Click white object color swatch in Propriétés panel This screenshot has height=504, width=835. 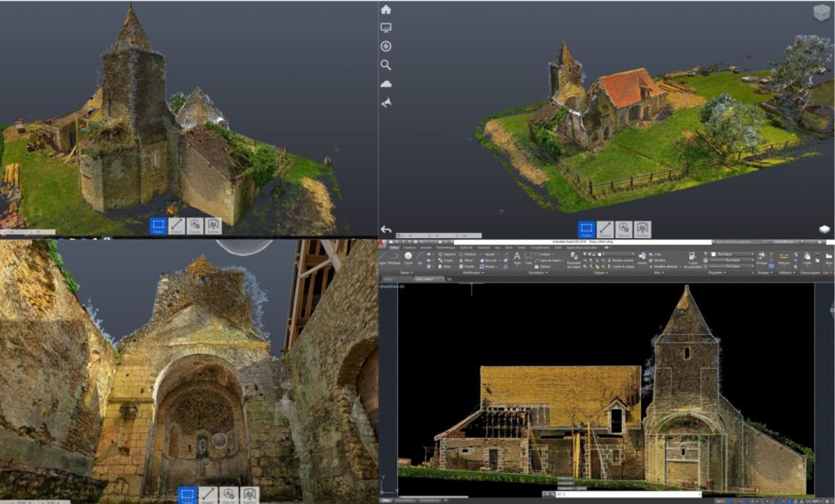(x=714, y=254)
